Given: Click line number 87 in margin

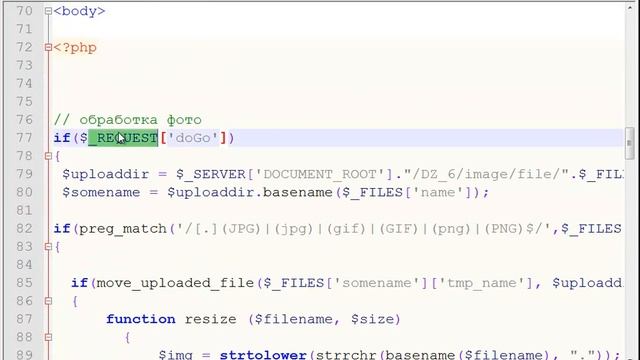Looking at the screenshot, I should click(24, 319).
